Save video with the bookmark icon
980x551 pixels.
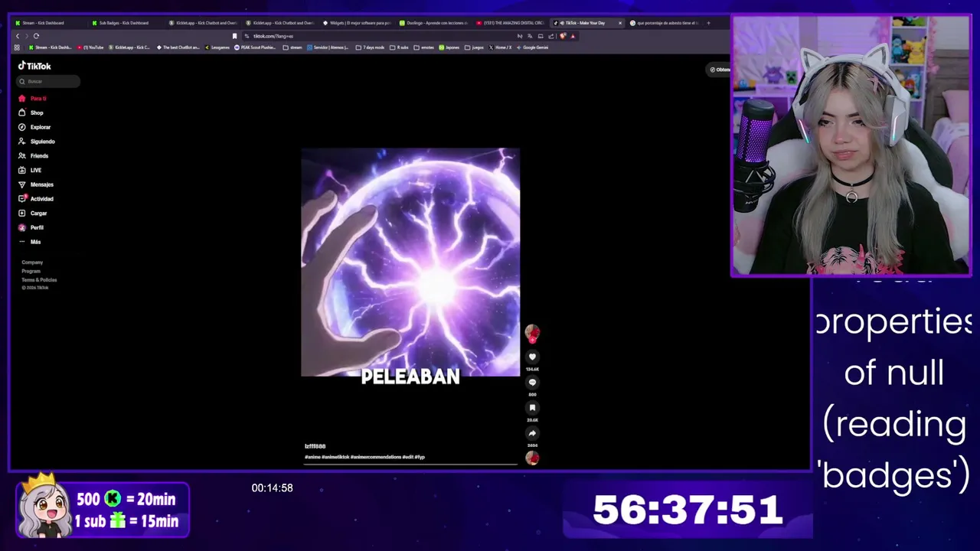[x=532, y=408]
